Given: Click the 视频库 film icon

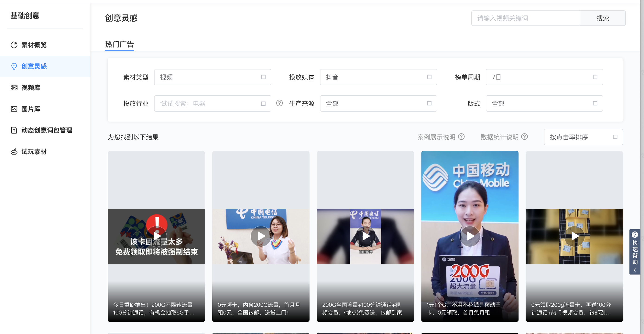Looking at the screenshot, I should 14,88.
